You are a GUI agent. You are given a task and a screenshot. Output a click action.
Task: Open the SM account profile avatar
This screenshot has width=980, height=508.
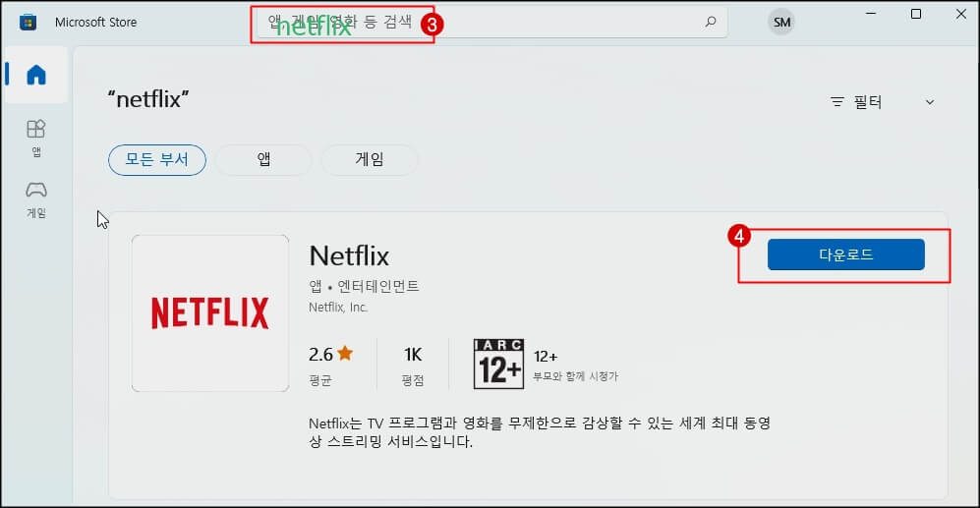pos(781,23)
